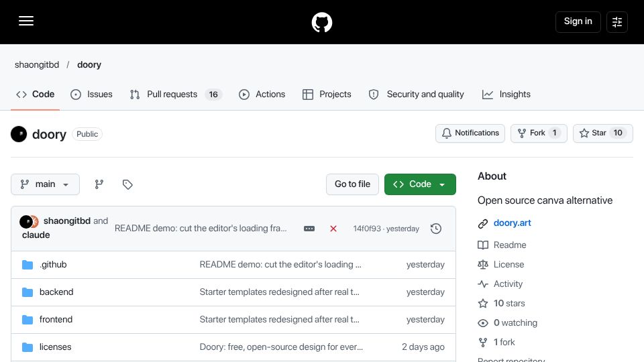Open the licenses folder
644x362 pixels.
pos(56,347)
